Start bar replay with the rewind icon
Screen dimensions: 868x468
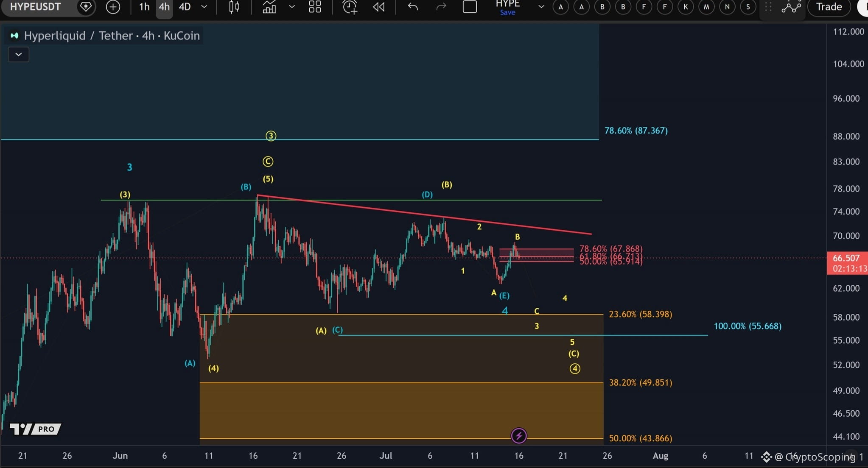click(x=378, y=7)
